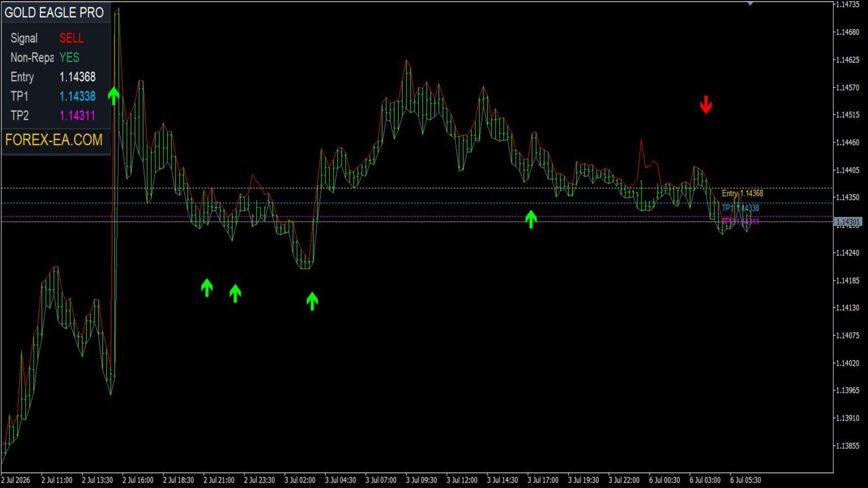Click the 1.13855 price axis label

pos(847,446)
